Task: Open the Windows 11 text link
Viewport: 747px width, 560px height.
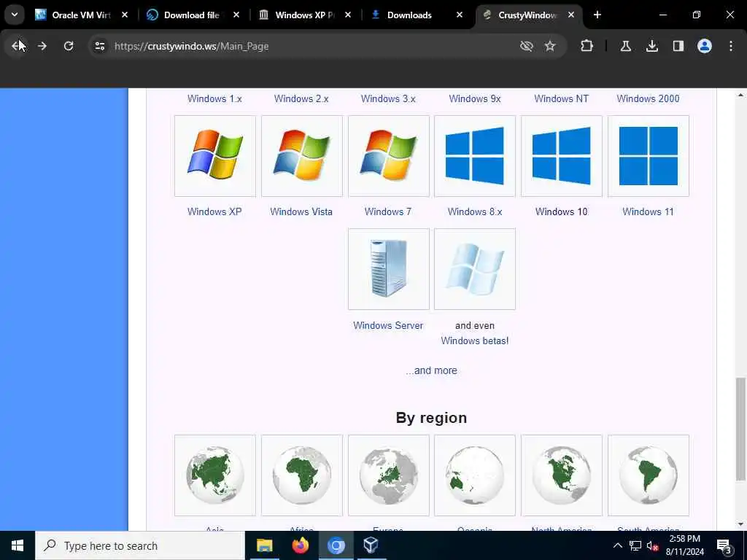Action: [648, 211]
